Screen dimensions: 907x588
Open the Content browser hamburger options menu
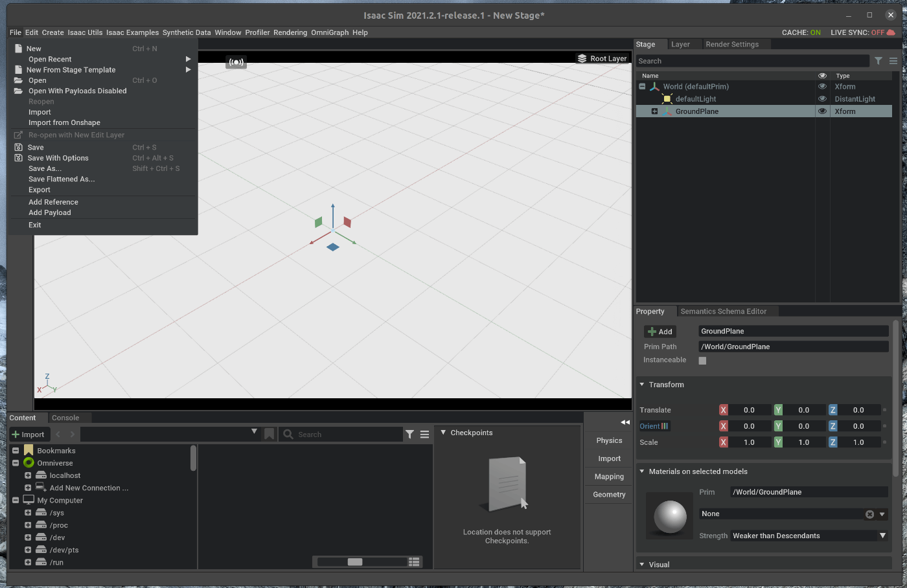click(x=424, y=435)
